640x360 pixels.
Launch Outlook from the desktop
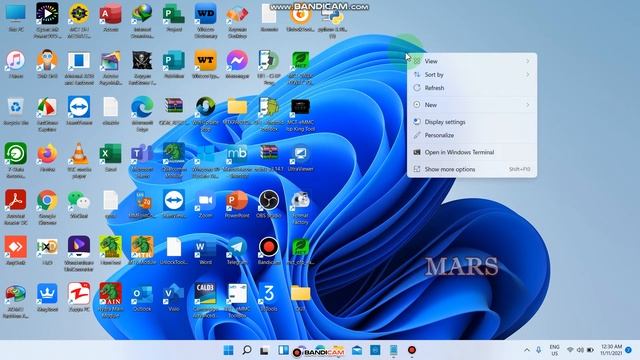pos(142,297)
